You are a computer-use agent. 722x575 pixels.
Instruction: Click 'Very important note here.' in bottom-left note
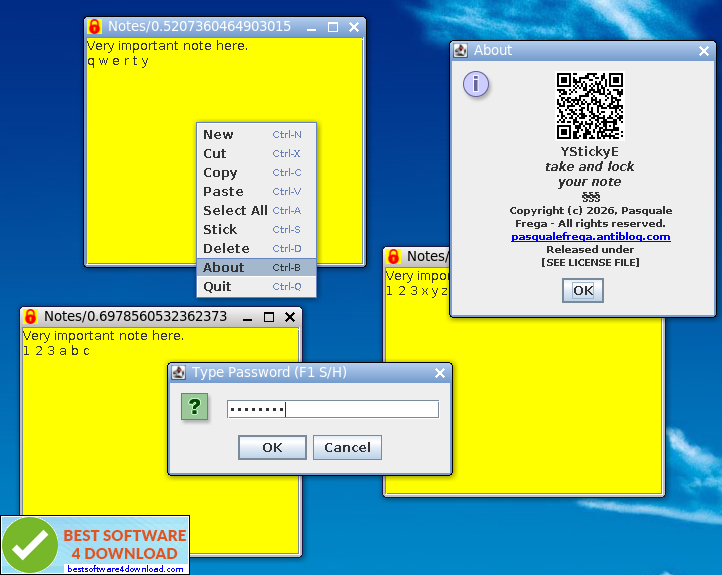coord(103,336)
